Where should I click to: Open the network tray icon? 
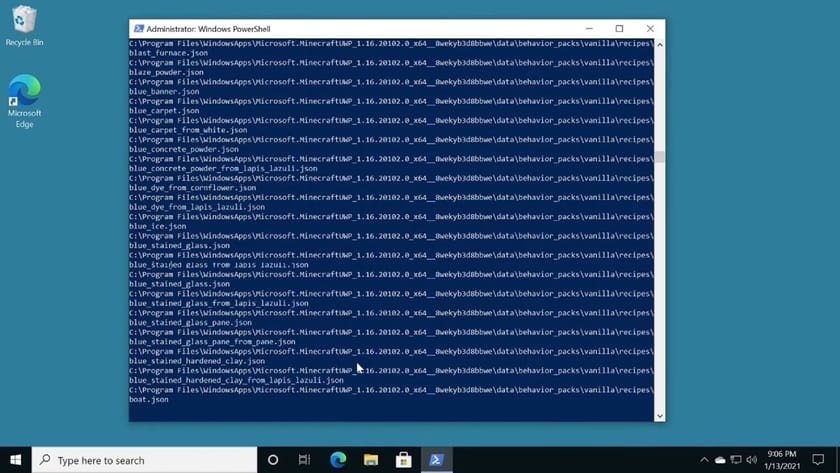pos(736,460)
